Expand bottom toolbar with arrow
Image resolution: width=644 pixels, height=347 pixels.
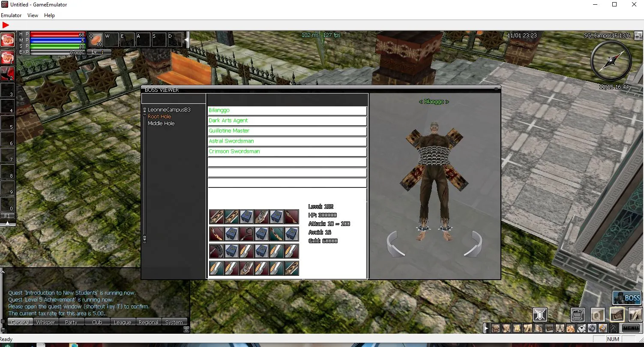click(x=486, y=329)
